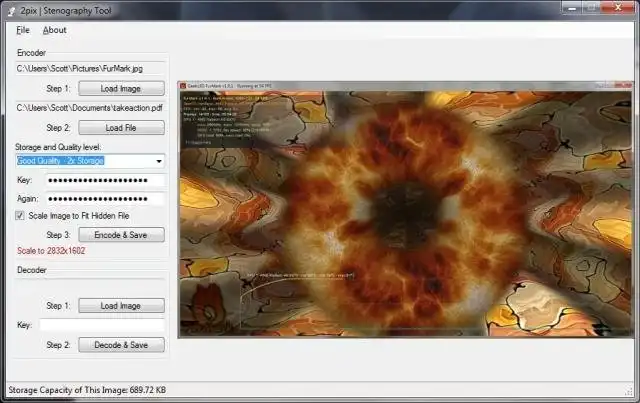Open the About menu
This screenshot has width=640, height=403.
pyautogui.click(x=54, y=30)
